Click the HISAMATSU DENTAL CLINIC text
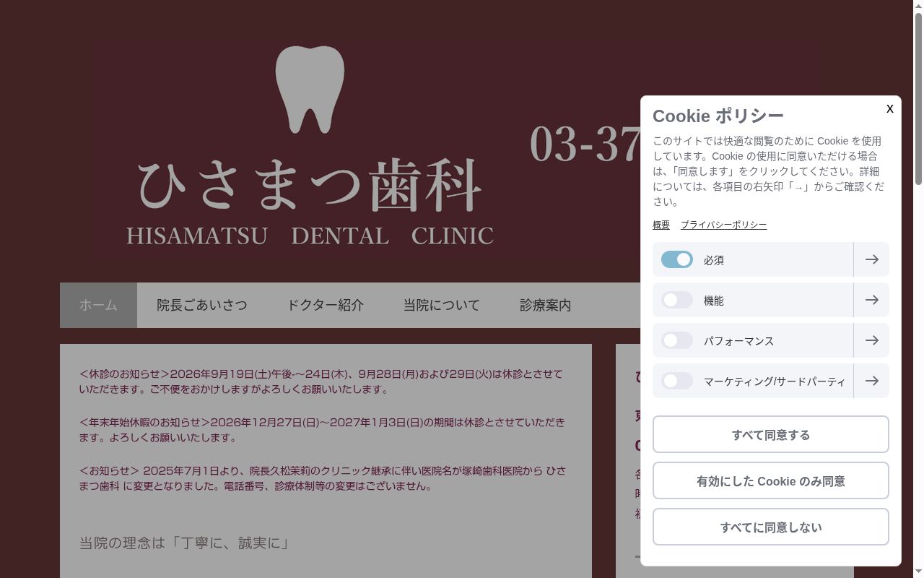Image resolution: width=924 pixels, height=578 pixels. pos(310,236)
